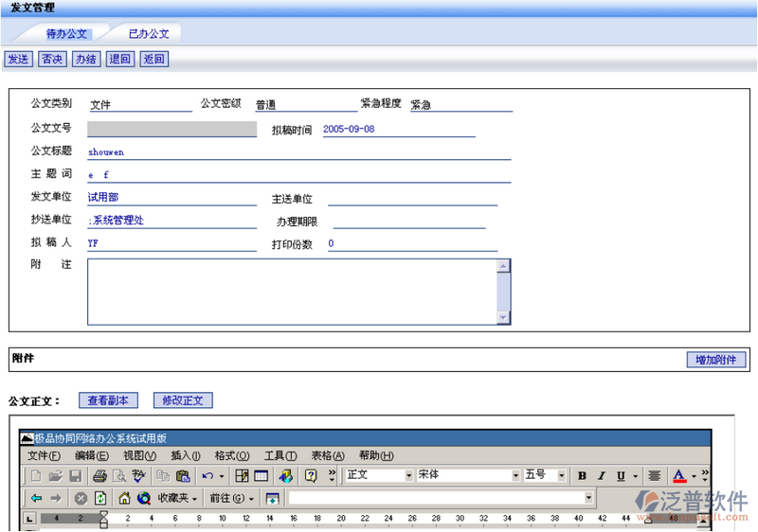758x532 pixels.
Task: Open the 文件(F) menu
Action: [x=44, y=455]
